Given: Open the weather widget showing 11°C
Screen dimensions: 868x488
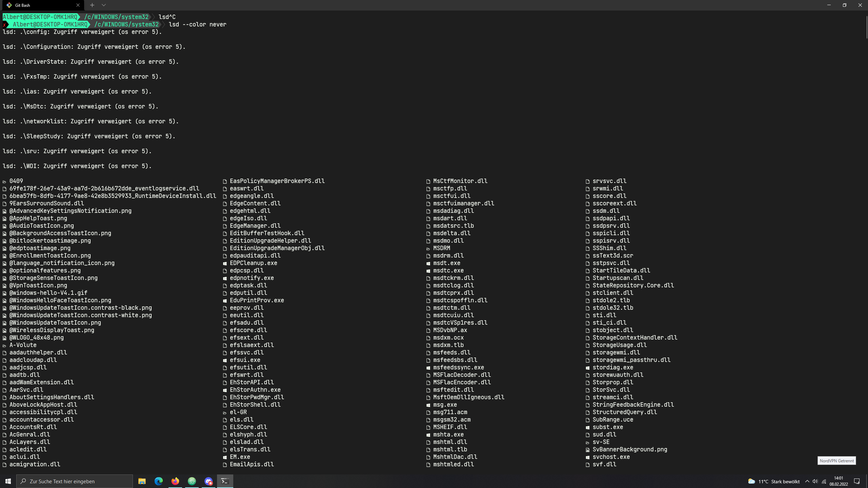Looking at the screenshot, I should click(x=776, y=481).
